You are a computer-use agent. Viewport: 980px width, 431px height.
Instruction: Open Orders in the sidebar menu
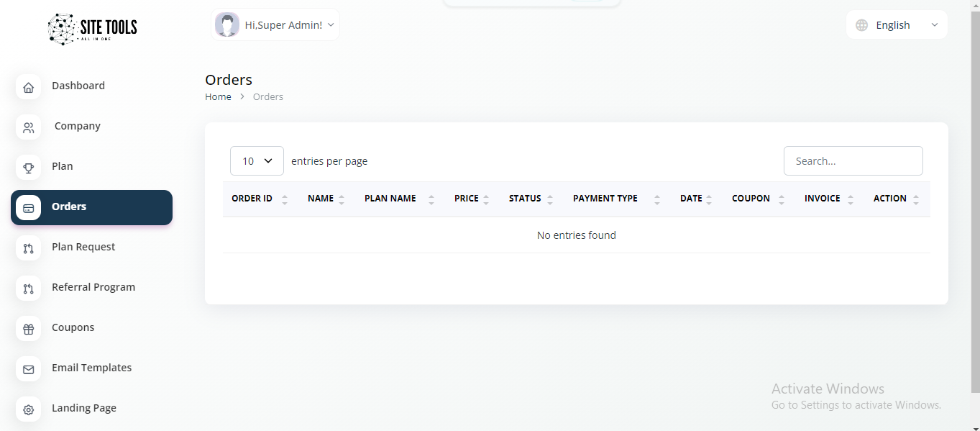69,207
